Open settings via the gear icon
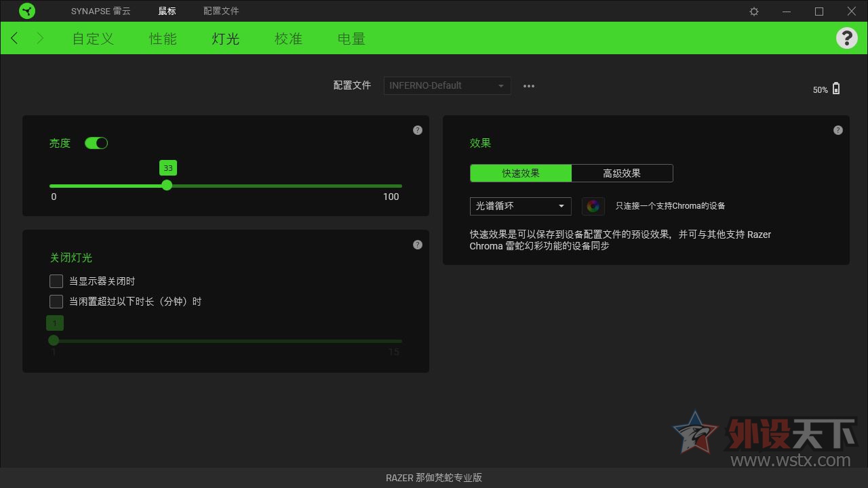Image resolution: width=868 pixels, height=488 pixels. 754,12
